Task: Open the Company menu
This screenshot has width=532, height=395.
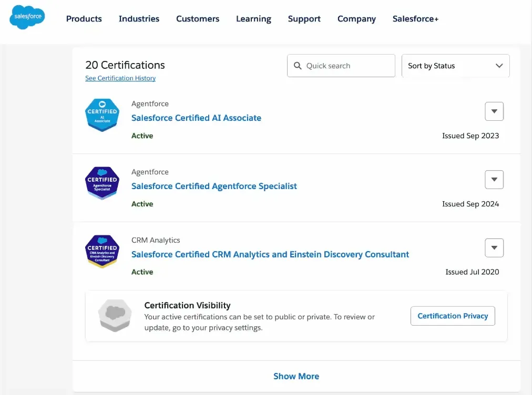Action: [x=356, y=19]
